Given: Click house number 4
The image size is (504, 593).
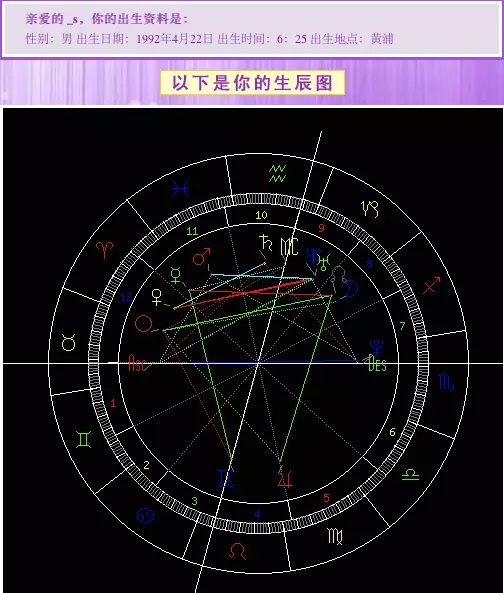Looking at the screenshot, I should [257, 514].
